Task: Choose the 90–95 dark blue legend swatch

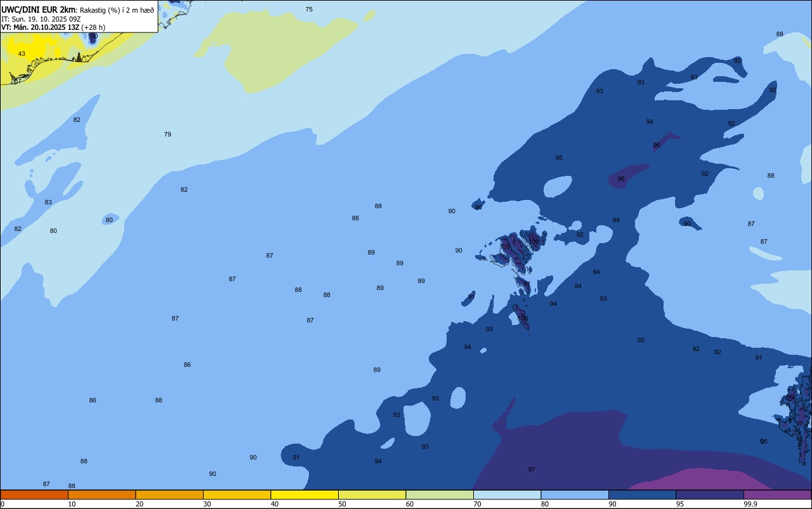Action: click(x=643, y=494)
